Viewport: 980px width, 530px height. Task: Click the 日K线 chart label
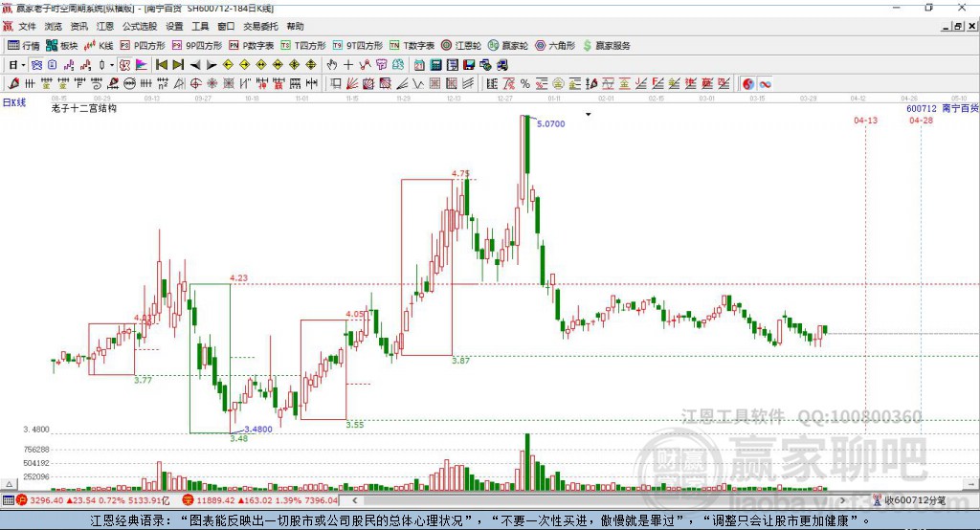click(13, 102)
